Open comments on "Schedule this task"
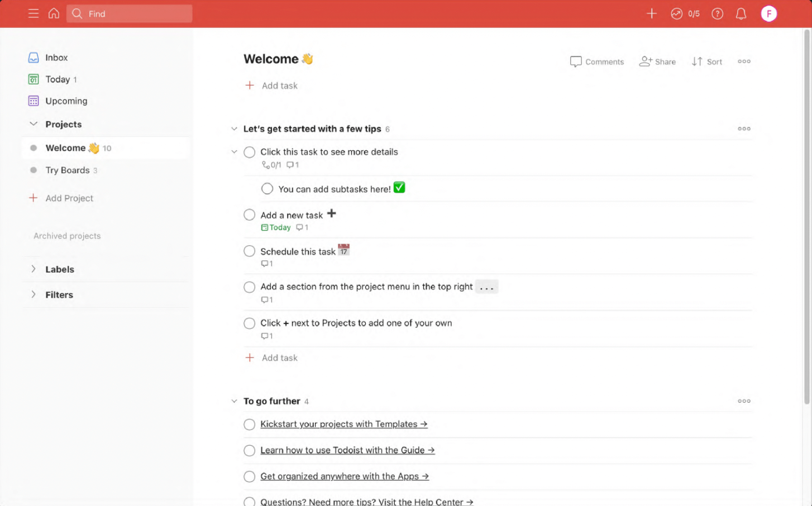 click(267, 264)
